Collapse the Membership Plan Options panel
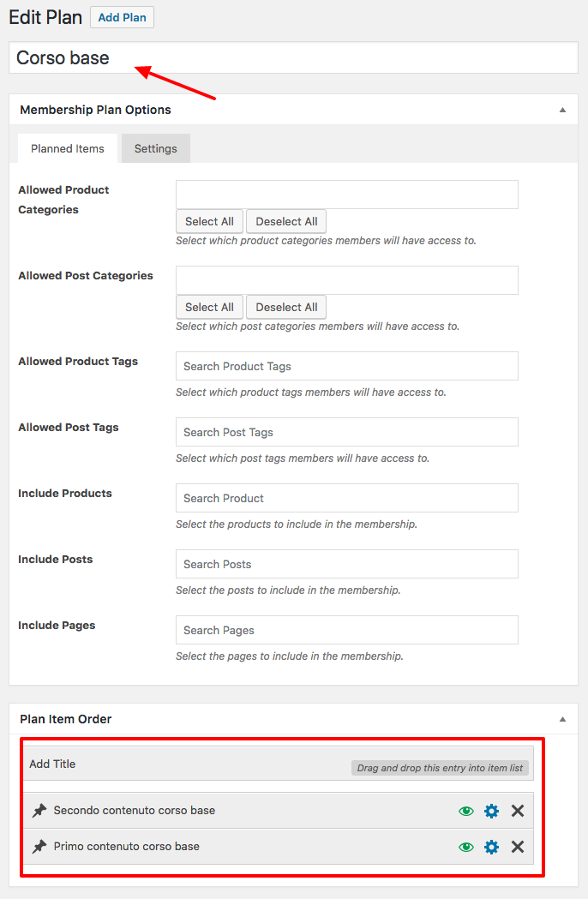The width and height of the screenshot is (588, 899). click(x=563, y=110)
